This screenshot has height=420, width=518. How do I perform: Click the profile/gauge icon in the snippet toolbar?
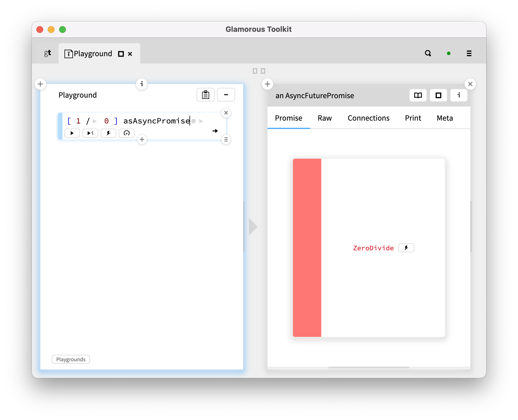pyautogui.click(x=126, y=133)
